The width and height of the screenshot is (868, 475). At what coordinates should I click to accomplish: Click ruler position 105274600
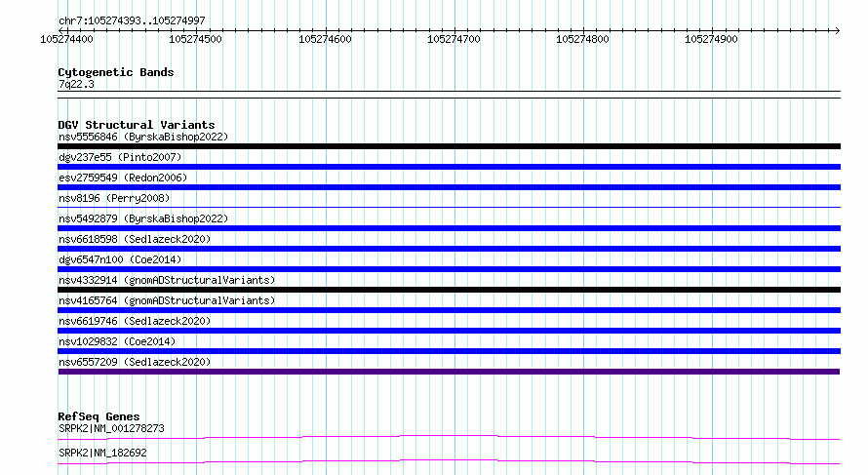tap(325, 39)
